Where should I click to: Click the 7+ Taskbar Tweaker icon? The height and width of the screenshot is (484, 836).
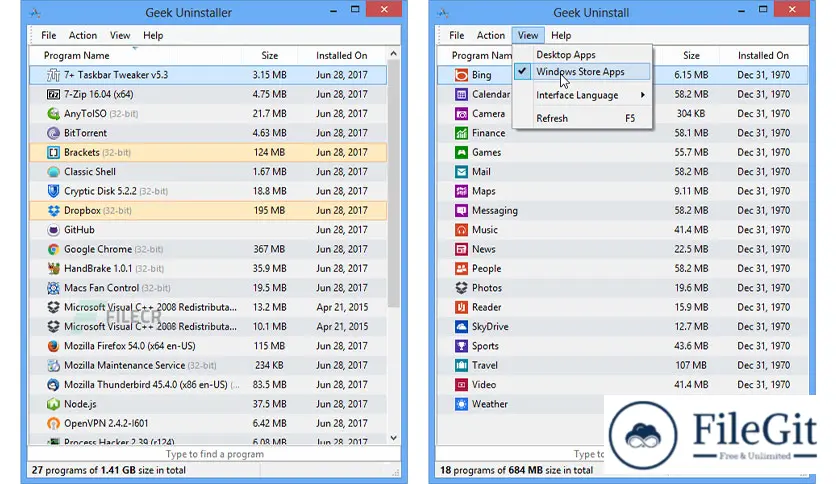click(53, 75)
